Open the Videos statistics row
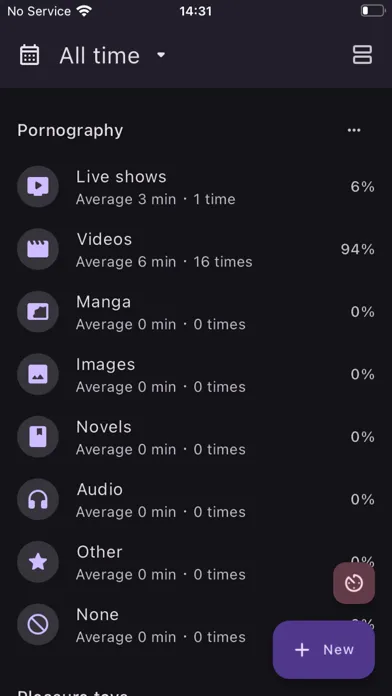Screen dimensions: 392x696 click(196, 249)
